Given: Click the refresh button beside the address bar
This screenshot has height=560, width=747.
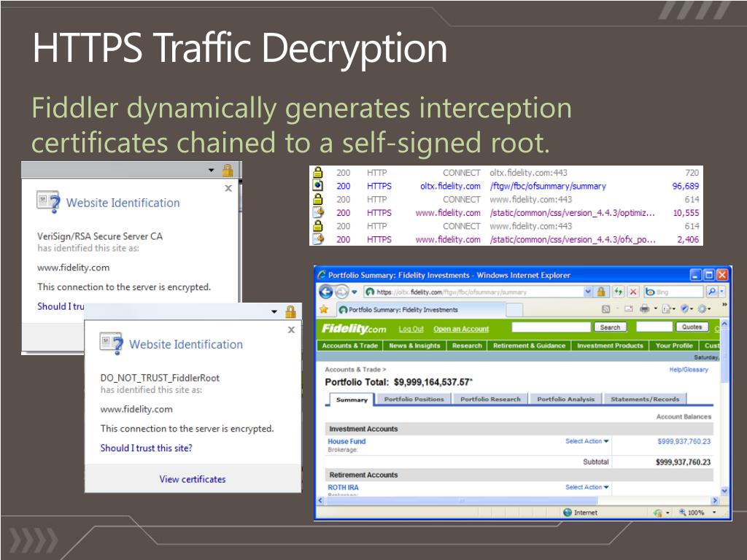Looking at the screenshot, I should (619, 292).
